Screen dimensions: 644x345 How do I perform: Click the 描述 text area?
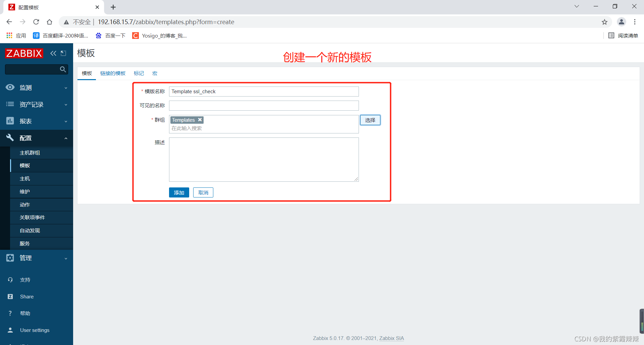point(264,160)
